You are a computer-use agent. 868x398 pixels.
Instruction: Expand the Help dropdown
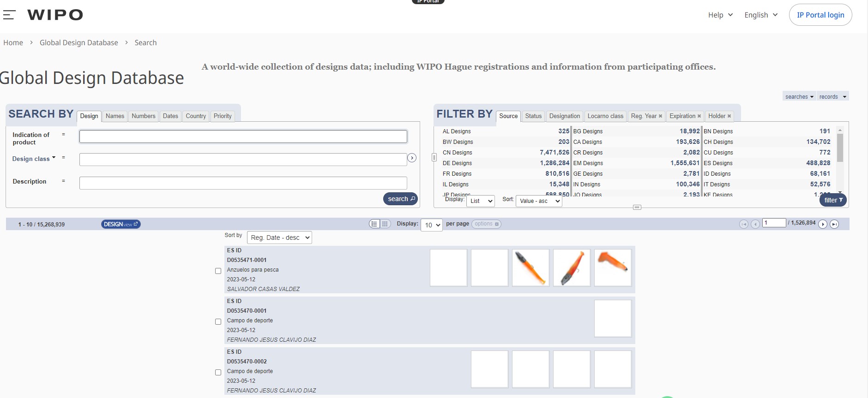[720, 15]
